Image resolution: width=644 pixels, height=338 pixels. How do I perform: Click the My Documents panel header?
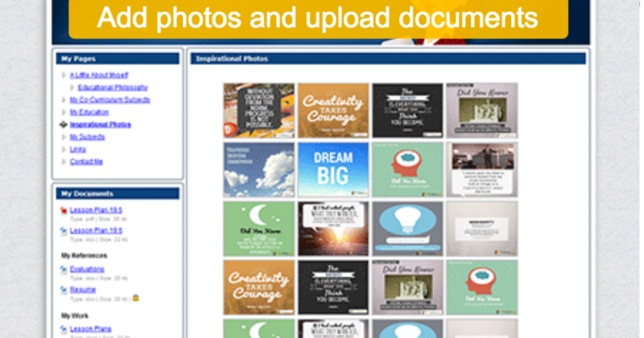coord(117,194)
